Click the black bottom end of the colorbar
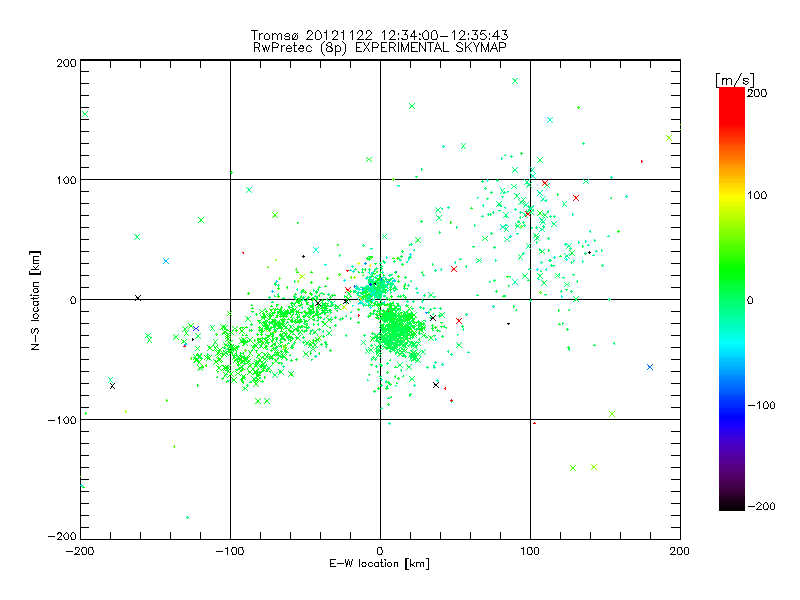 pos(732,505)
